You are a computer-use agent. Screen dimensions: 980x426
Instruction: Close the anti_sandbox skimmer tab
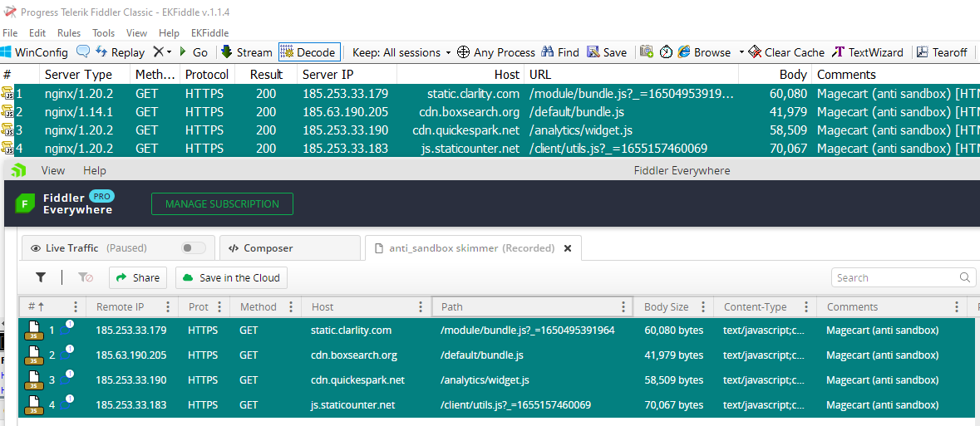coord(568,248)
